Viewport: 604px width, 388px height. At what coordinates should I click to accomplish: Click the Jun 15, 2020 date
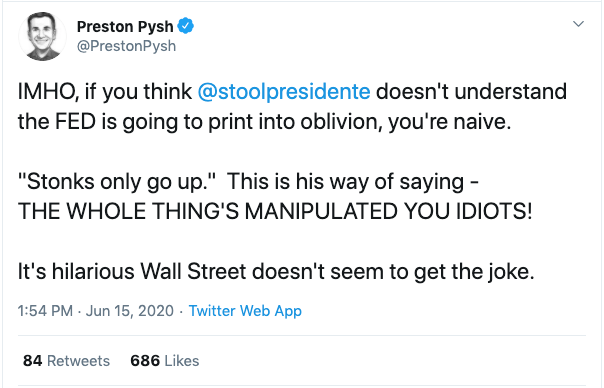pyautogui.click(x=130, y=311)
